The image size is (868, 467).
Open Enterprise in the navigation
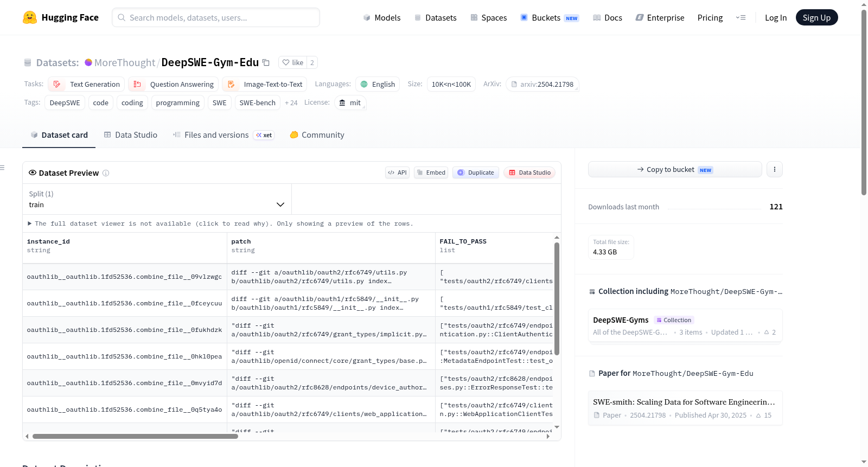(660, 17)
